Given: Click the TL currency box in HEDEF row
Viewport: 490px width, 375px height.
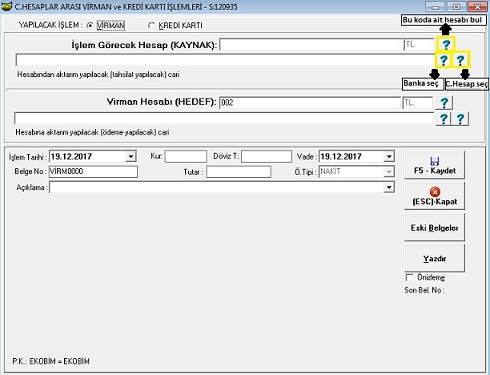Looking at the screenshot, I should pyautogui.click(x=417, y=103).
